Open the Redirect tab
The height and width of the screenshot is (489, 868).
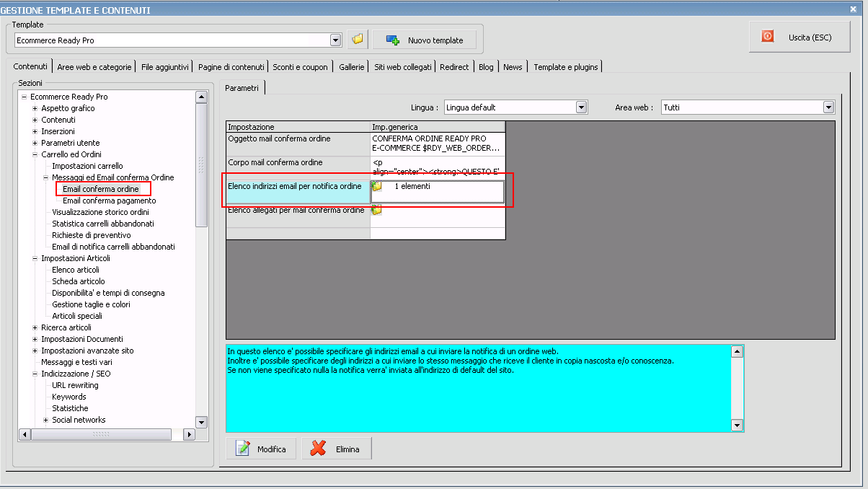455,66
